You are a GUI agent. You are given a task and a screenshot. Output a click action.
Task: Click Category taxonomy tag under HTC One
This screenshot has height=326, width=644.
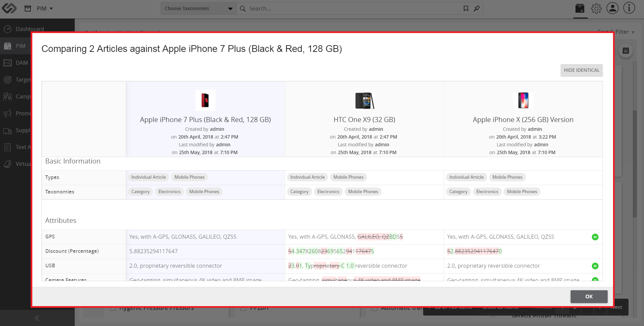click(x=299, y=191)
